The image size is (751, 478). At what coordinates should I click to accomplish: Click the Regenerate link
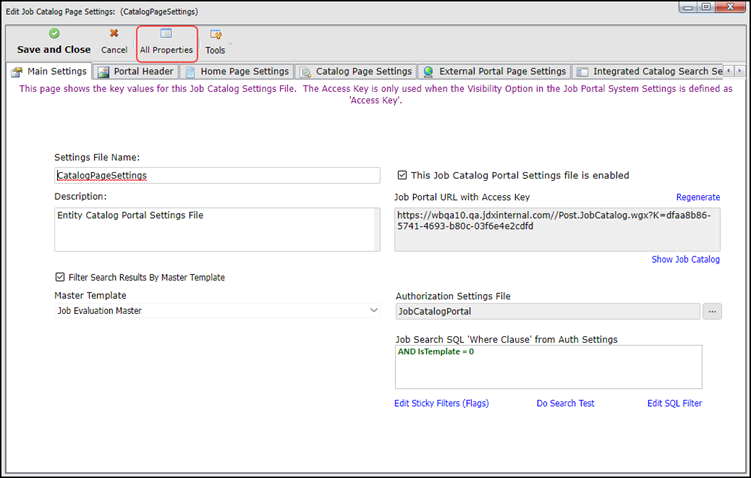click(698, 197)
